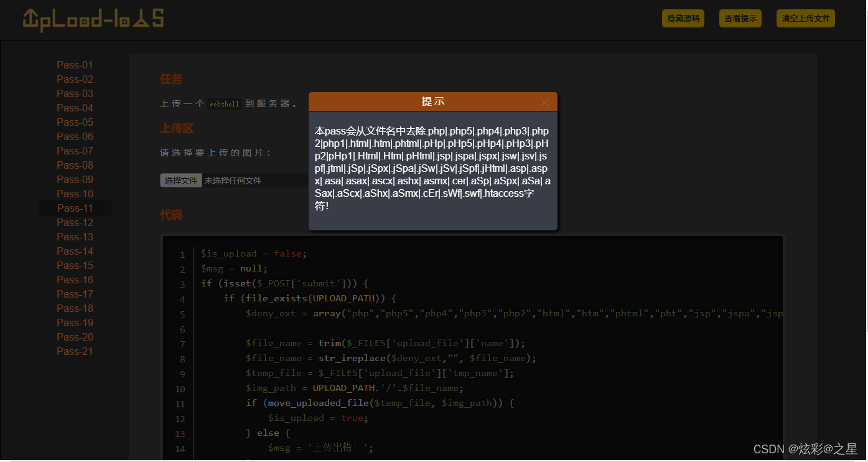Click the 未选择任何文件 text

click(233, 181)
